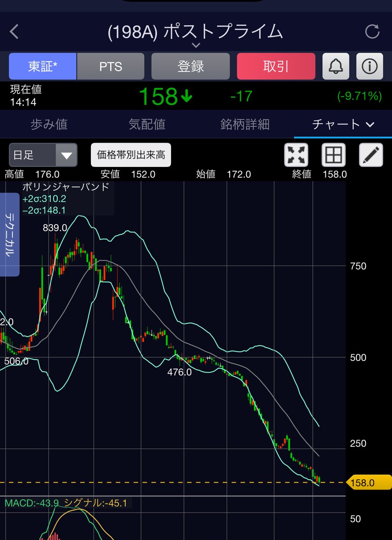Tap the 476.0 price label on chart

point(180,372)
